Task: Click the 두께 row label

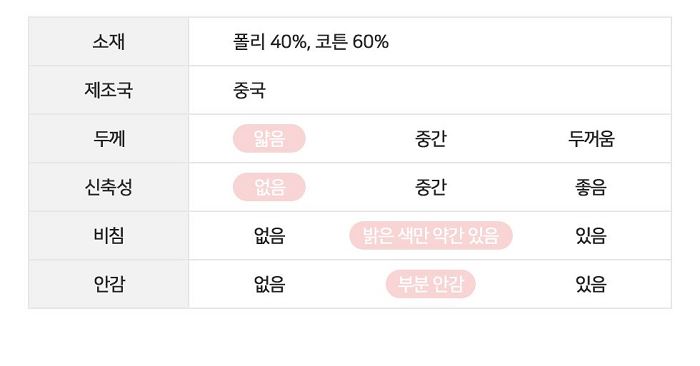Action: click(x=108, y=139)
